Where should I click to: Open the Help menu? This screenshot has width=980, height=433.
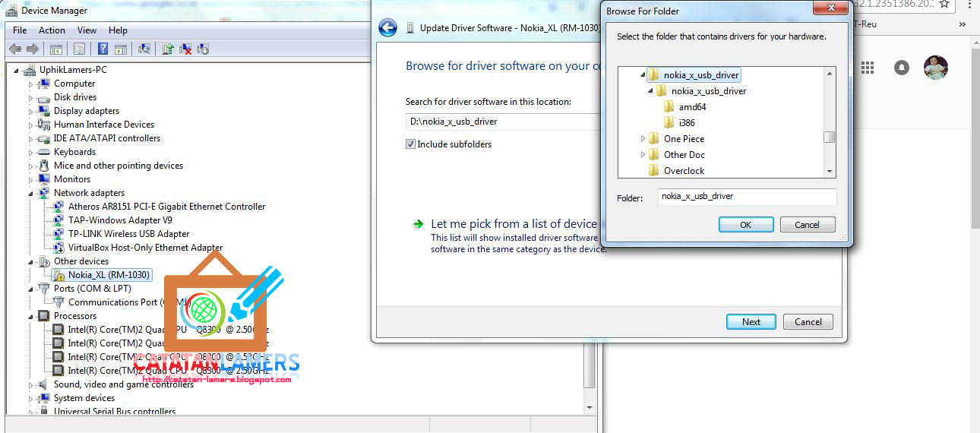[118, 30]
